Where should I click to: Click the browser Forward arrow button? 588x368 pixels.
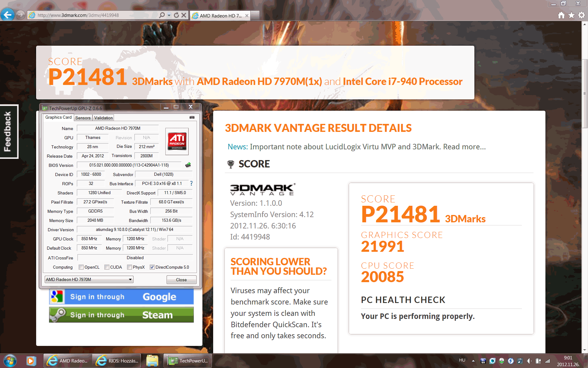[x=20, y=15]
